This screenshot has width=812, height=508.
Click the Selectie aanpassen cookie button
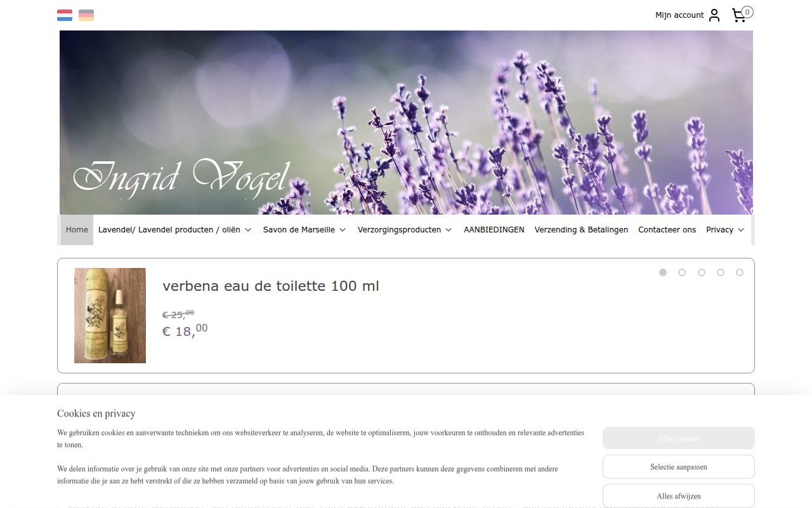679,467
